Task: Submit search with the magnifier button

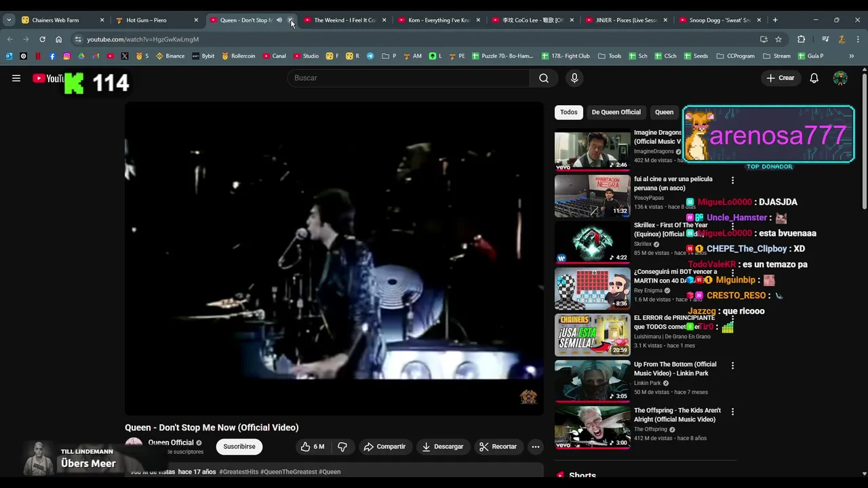Action: pos(543,78)
